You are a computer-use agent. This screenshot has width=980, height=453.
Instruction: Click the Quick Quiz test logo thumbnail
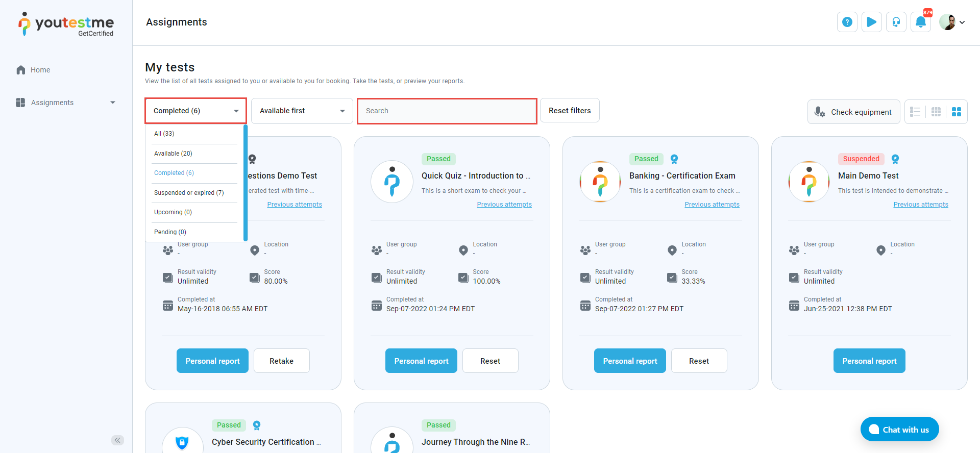(391, 182)
